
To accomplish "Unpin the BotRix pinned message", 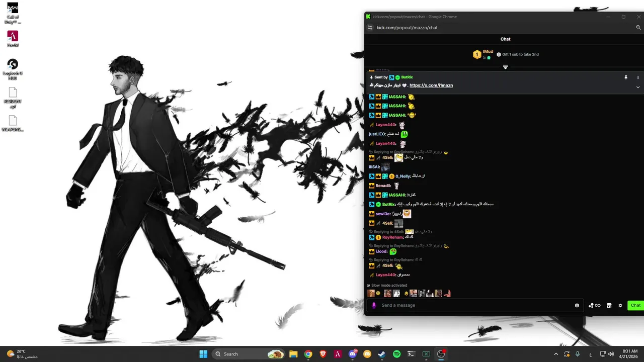I will tap(626, 77).
